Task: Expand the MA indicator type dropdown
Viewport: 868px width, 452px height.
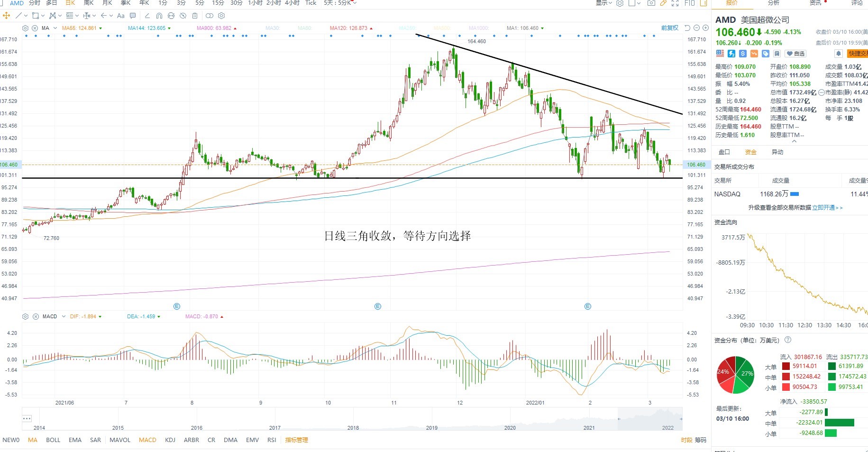Action: (x=55, y=28)
